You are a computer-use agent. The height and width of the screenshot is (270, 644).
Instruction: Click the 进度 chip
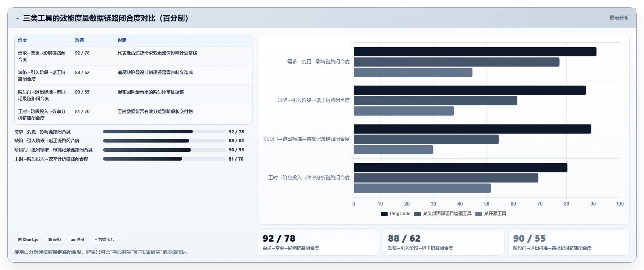[x=78, y=239]
